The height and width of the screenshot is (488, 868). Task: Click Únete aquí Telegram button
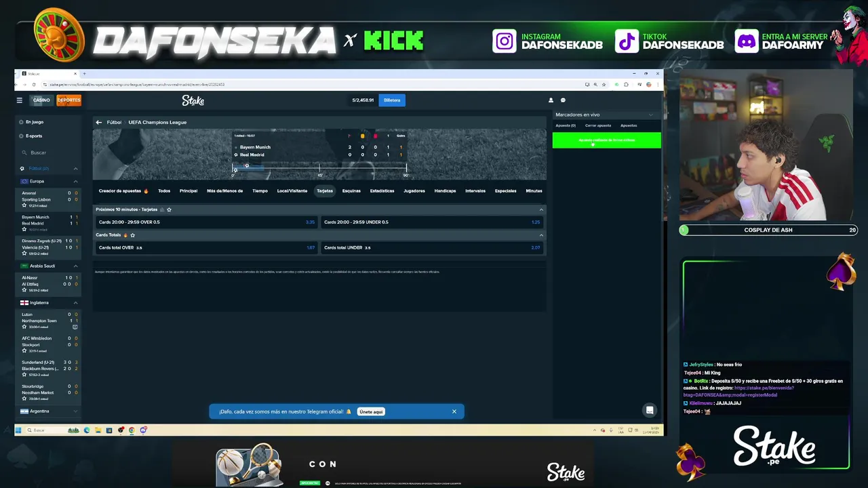tap(371, 411)
